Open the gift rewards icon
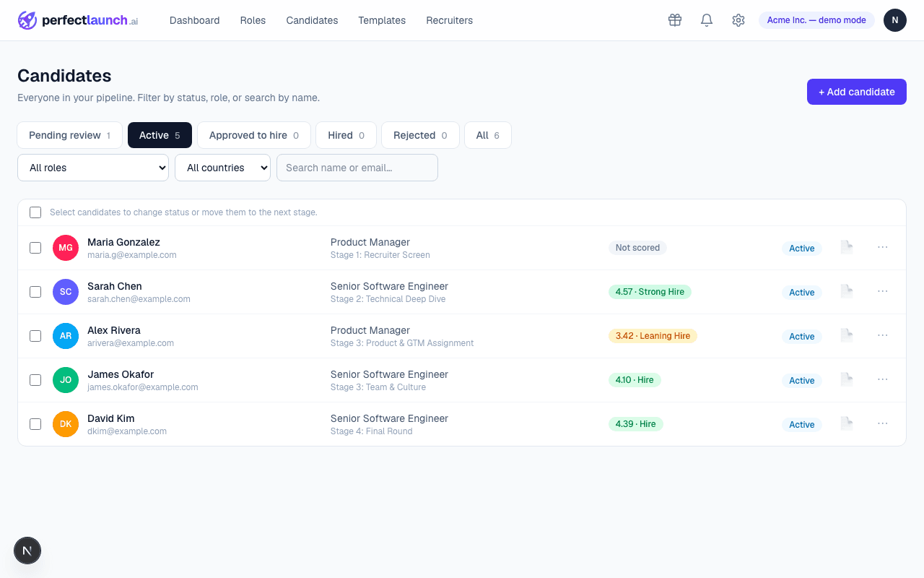Viewport: 924px width, 578px height. [x=675, y=20]
